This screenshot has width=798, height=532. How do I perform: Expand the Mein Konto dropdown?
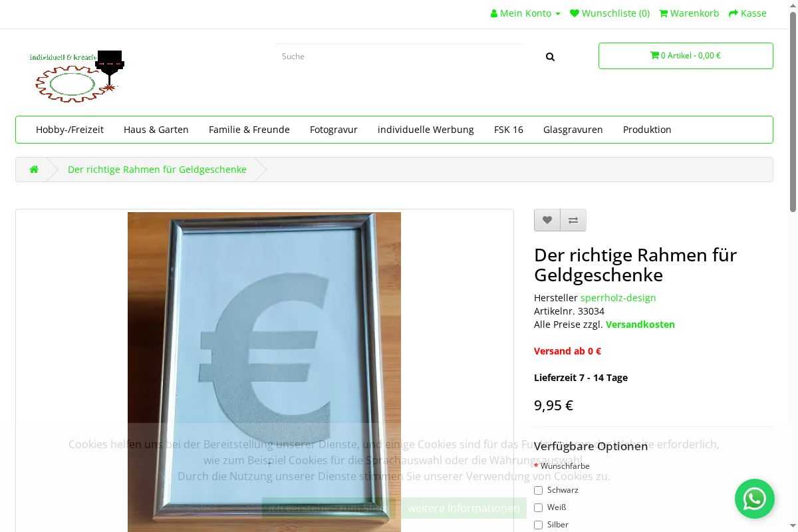pyautogui.click(x=525, y=13)
